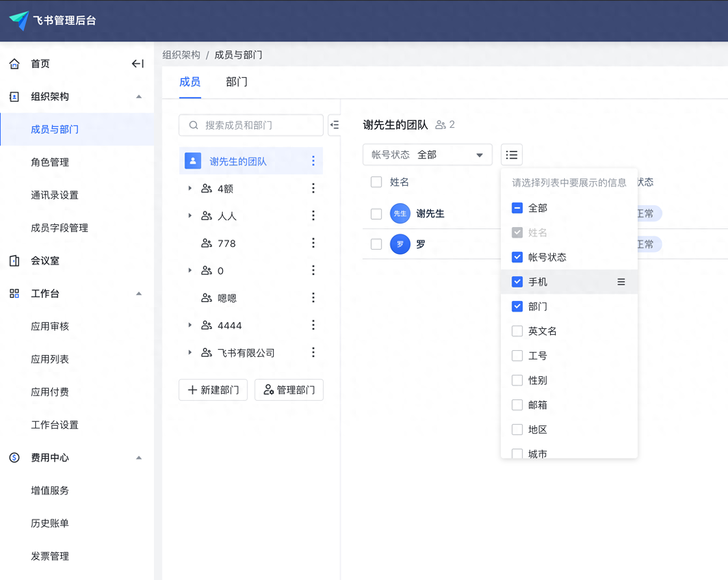Uncheck the 部门 column checkbox

click(x=517, y=306)
